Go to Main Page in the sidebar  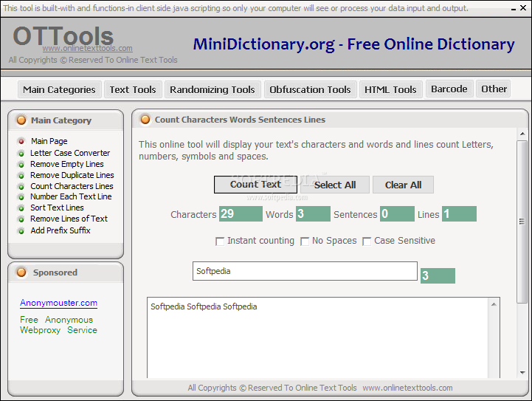point(49,141)
